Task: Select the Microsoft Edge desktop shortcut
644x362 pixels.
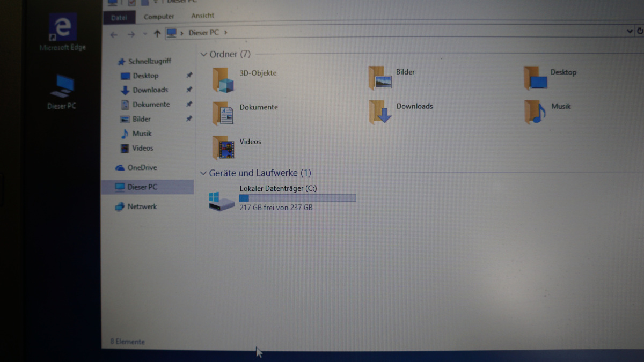Action: [x=62, y=32]
